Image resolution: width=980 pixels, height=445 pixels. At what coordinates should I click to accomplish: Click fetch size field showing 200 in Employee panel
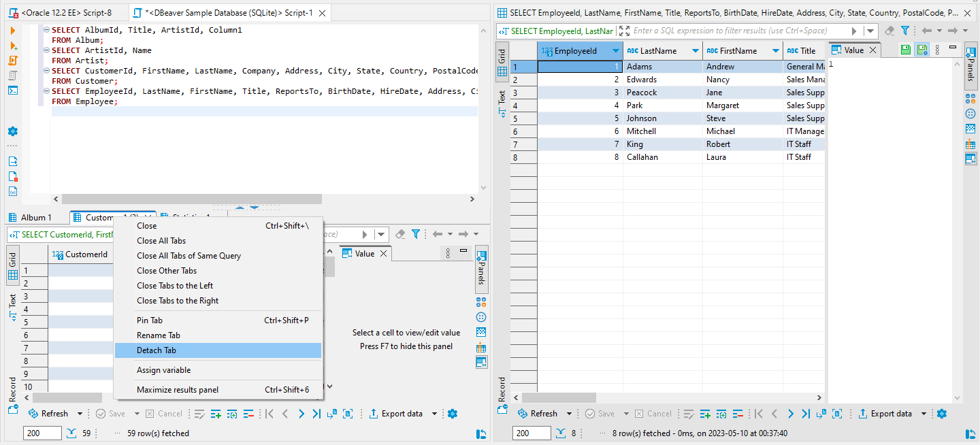click(x=532, y=433)
